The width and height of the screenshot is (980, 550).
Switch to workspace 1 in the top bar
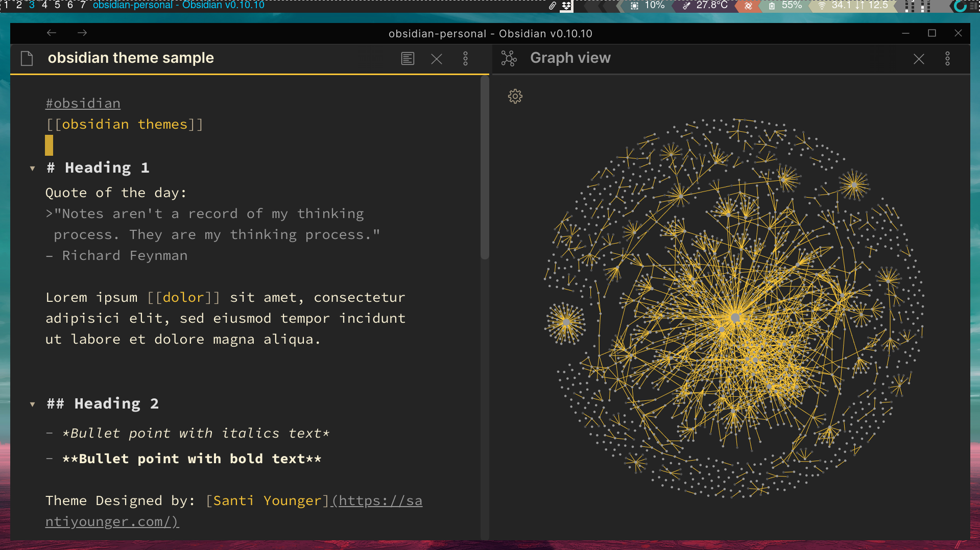click(x=6, y=5)
